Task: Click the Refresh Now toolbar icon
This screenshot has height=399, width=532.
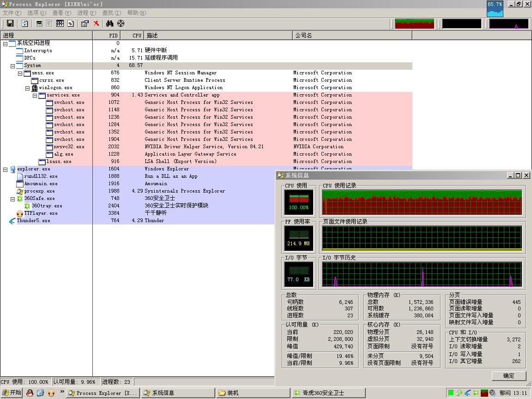Action: [x=25, y=24]
